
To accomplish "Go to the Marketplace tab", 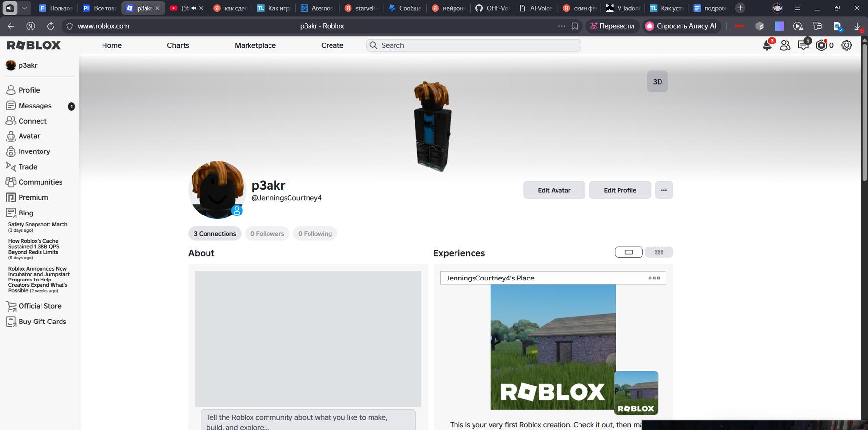I will (x=255, y=45).
